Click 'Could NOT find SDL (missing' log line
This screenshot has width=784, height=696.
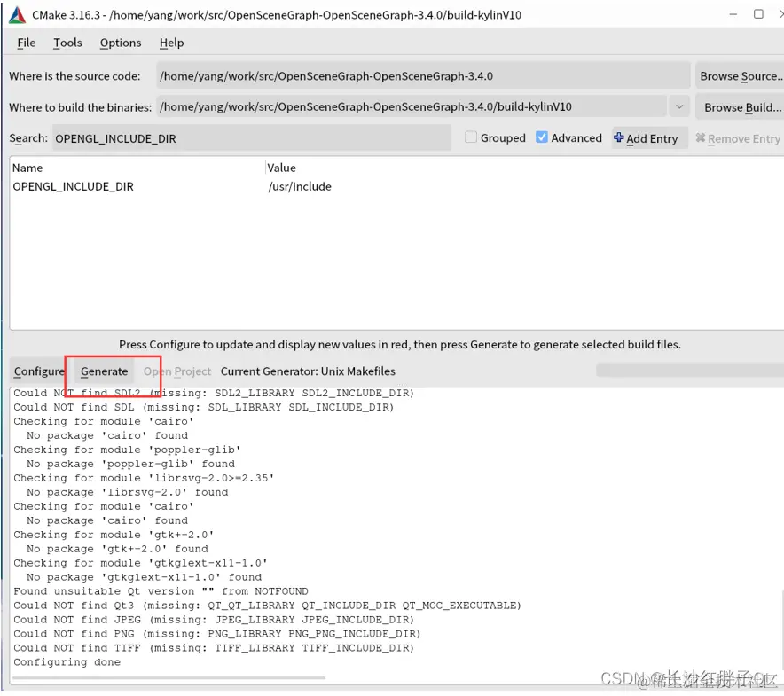coord(203,407)
